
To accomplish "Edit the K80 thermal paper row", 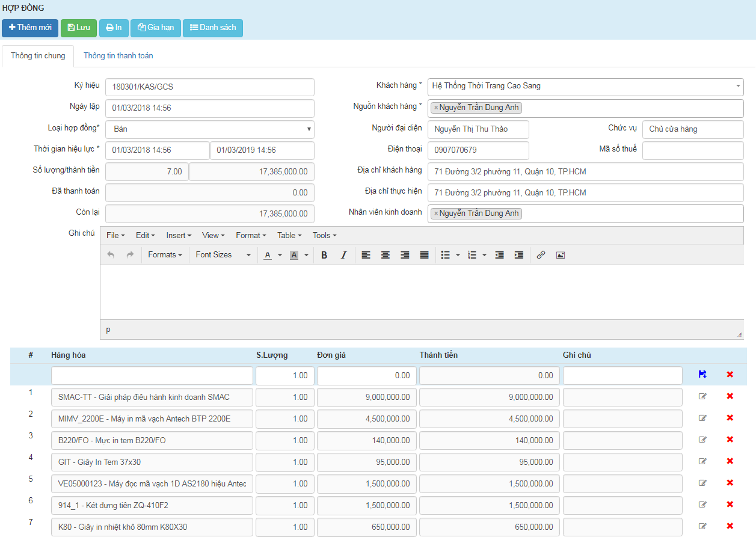I will tap(702, 526).
